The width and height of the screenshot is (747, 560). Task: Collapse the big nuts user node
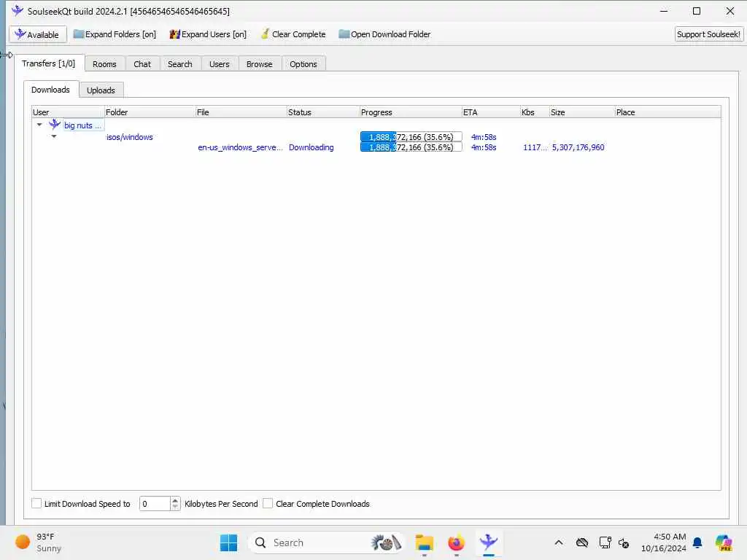click(39, 125)
